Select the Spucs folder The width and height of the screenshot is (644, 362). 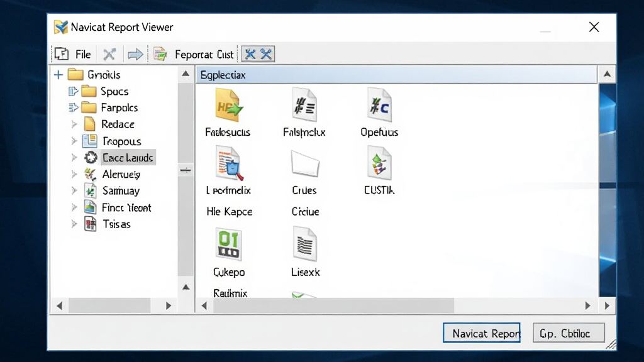point(114,91)
